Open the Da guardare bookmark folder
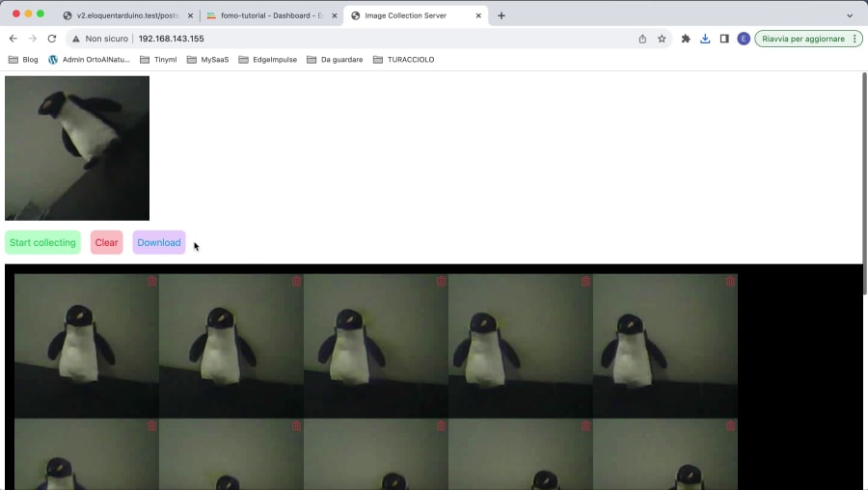868x490 pixels. pyautogui.click(x=335, y=60)
